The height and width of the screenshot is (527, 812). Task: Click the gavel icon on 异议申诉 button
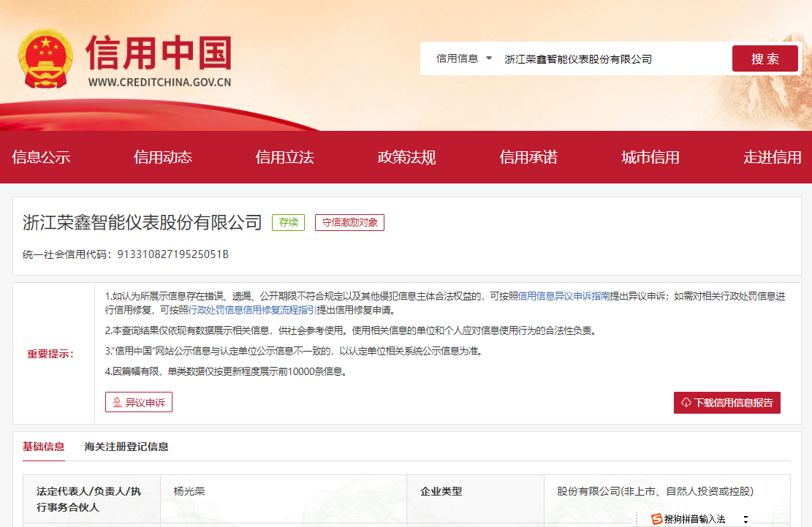(x=117, y=403)
